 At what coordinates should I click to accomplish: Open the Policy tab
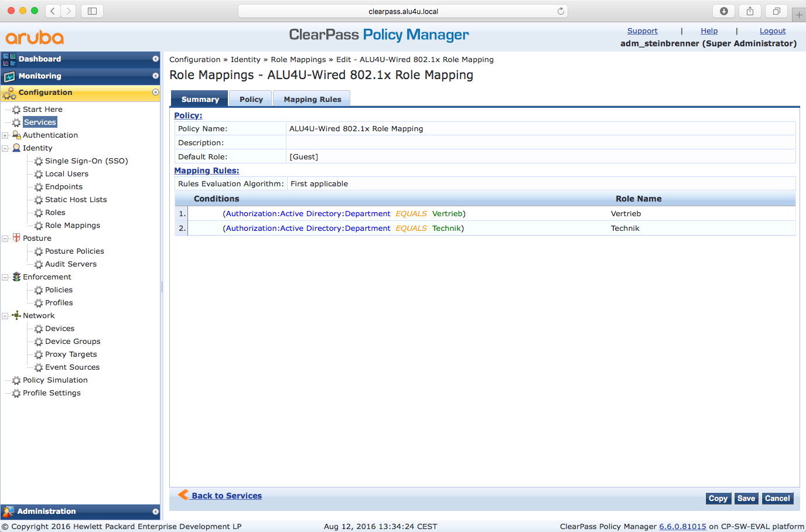coord(251,99)
